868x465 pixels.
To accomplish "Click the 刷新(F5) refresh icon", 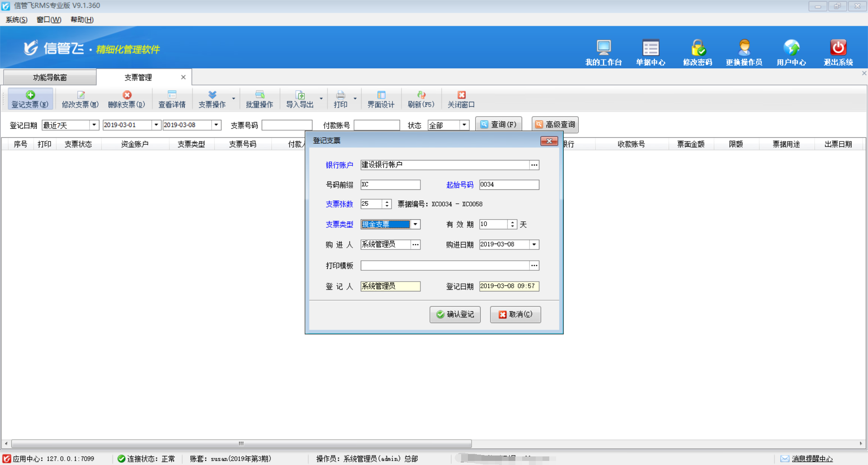I will 421,99.
